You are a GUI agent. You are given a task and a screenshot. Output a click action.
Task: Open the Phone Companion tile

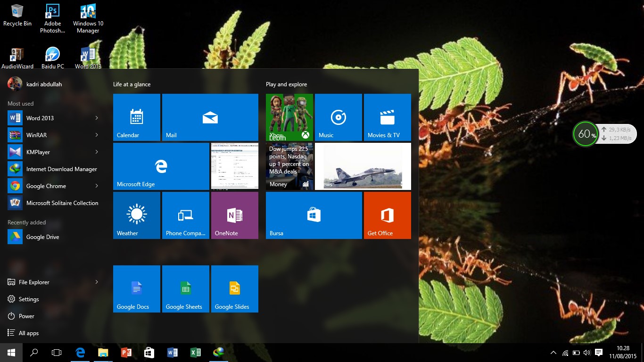[x=185, y=215]
